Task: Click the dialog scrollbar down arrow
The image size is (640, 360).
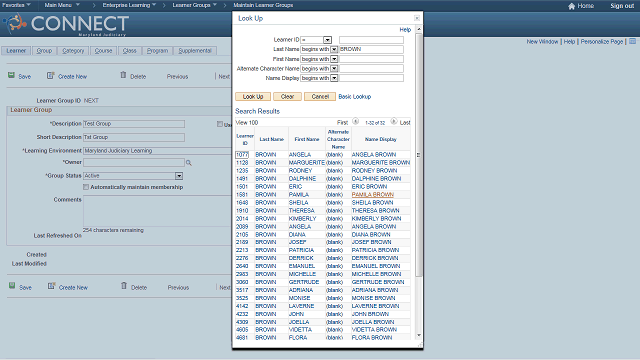Action: click(x=418, y=336)
